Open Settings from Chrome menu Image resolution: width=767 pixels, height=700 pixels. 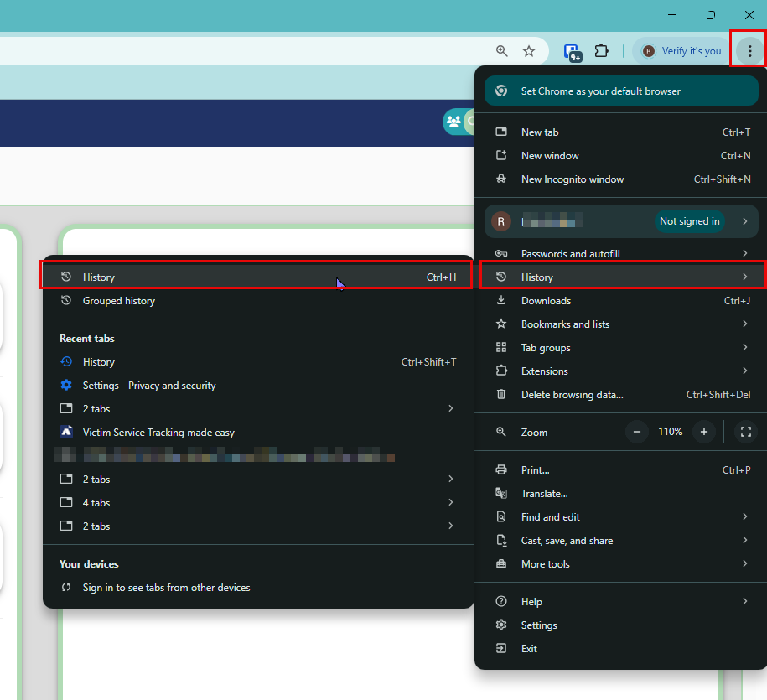coord(621,625)
